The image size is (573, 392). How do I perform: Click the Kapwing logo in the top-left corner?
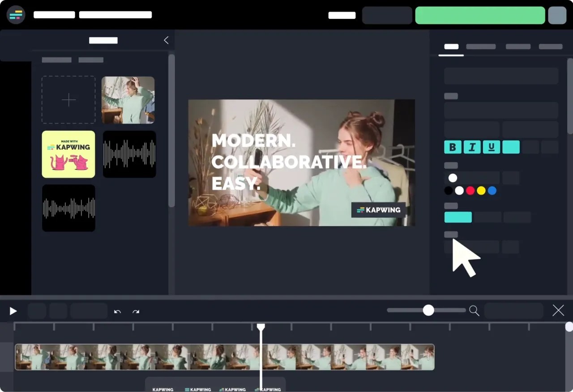point(16,15)
